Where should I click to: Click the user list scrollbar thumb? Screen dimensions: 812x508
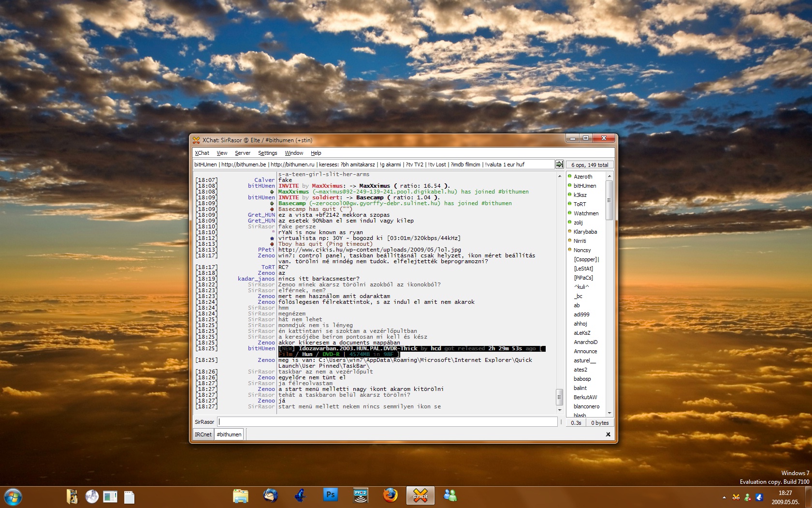(x=609, y=200)
